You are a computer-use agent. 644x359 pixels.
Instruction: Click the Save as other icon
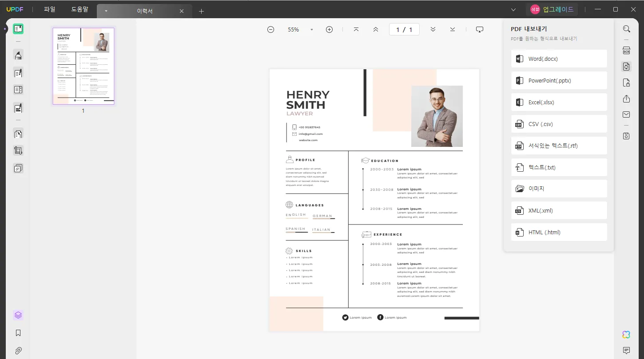pyautogui.click(x=626, y=136)
